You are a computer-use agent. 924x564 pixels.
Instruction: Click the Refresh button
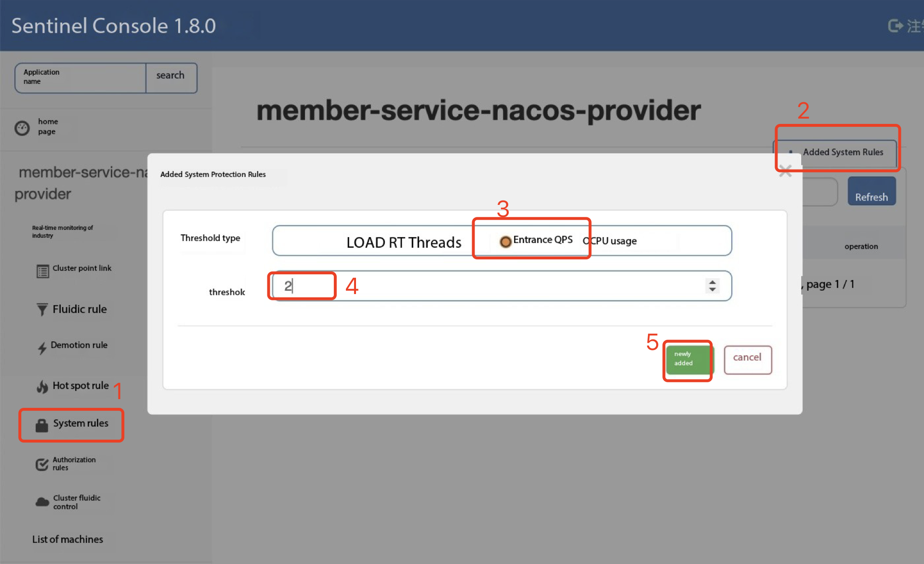click(x=871, y=191)
